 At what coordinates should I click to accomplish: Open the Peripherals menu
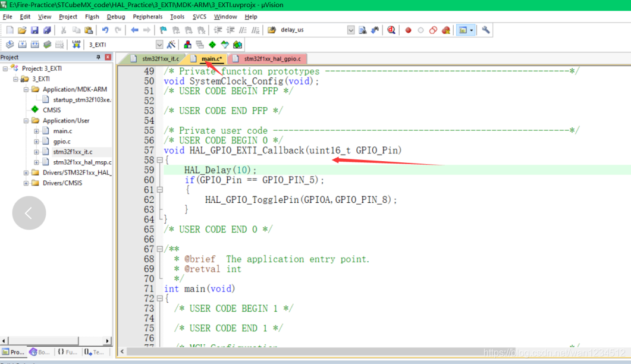[x=147, y=17]
